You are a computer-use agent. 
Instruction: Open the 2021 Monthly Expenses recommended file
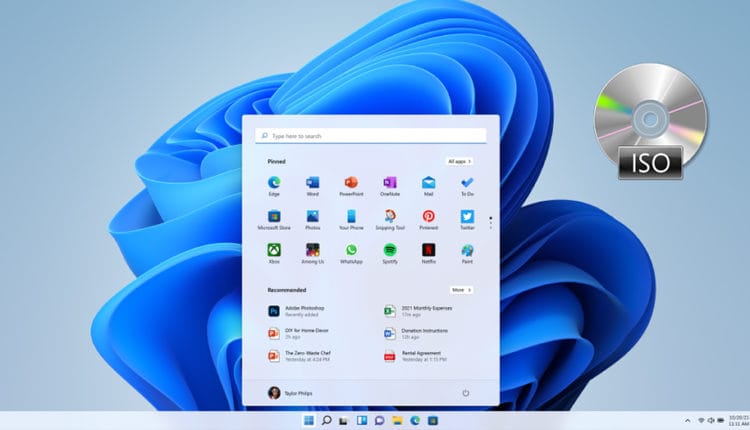[x=420, y=311]
